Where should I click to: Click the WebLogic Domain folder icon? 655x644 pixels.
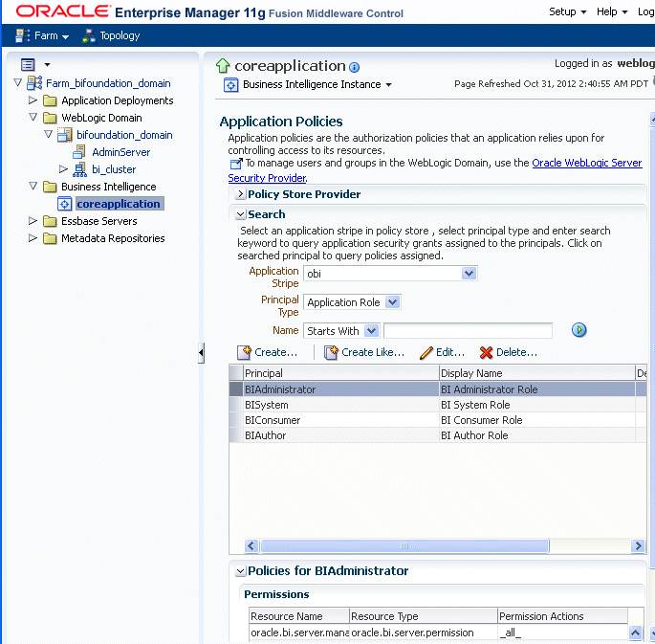[x=50, y=118]
